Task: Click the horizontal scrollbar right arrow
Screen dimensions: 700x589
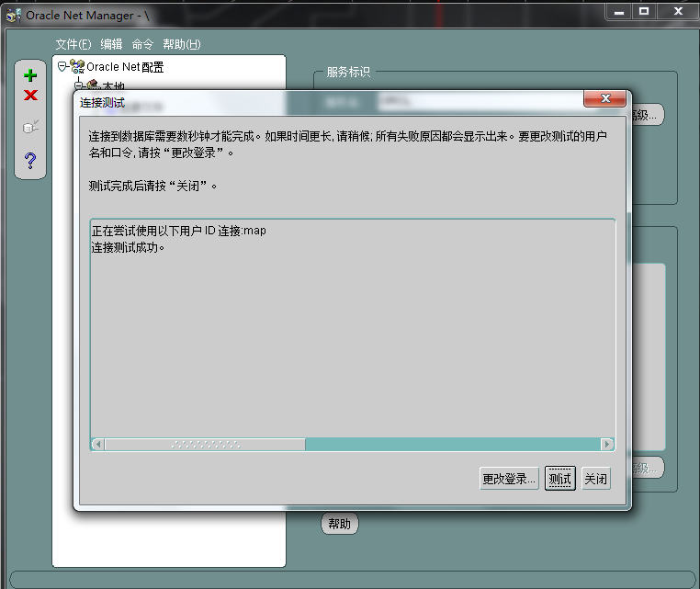Action: pos(607,445)
